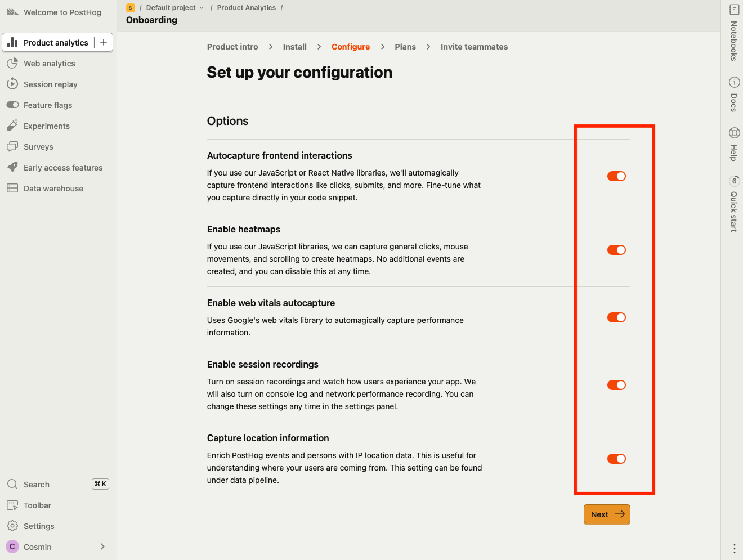Go to the Product intro step
Image resolution: width=743 pixels, height=560 pixels.
click(x=232, y=47)
